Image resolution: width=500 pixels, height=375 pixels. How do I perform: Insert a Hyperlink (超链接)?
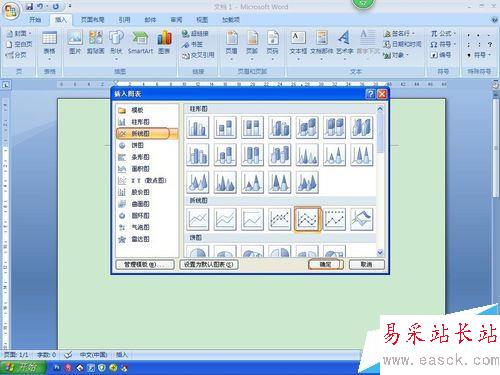[195, 33]
